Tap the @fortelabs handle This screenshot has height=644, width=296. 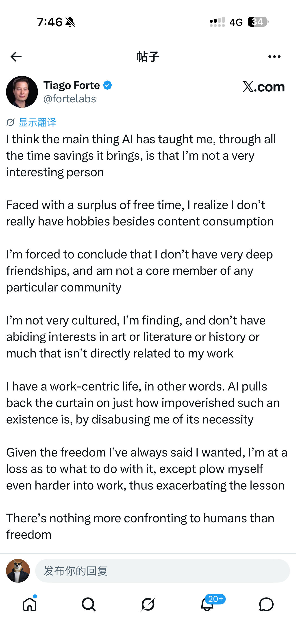70,99
